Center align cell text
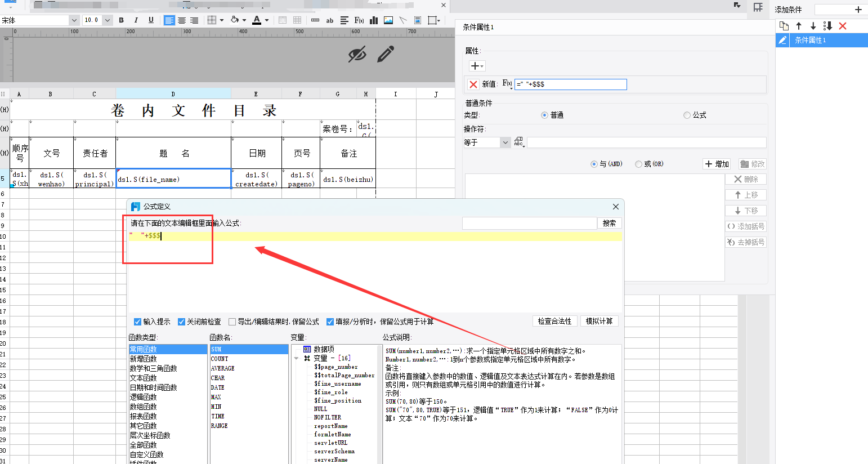Viewport: 868px width, 464px height. tap(182, 20)
